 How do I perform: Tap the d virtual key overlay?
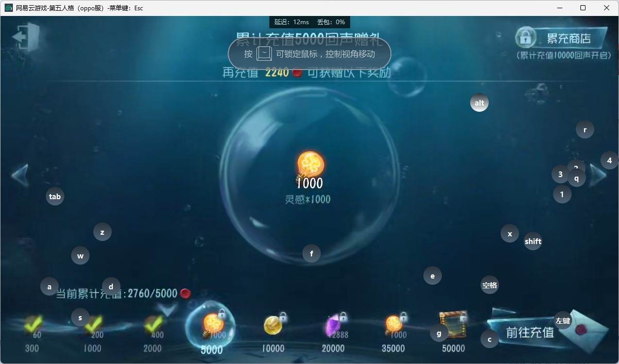pyautogui.click(x=111, y=287)
